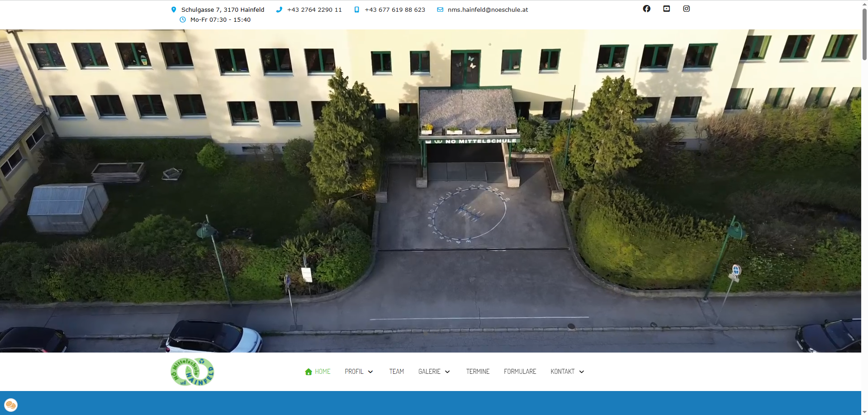Click the green home icon
The width and height of the screenshot is (868, 415).
308,372
